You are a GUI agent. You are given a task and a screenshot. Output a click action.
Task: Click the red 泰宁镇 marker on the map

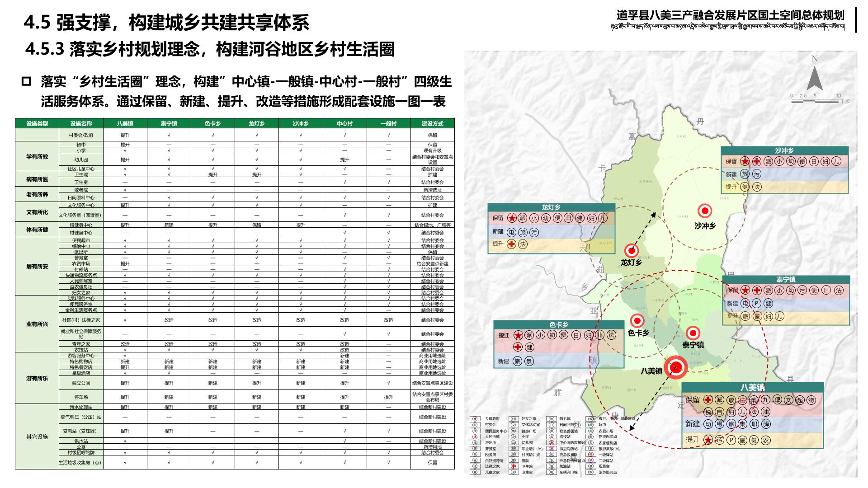click(x=693, y=333)
